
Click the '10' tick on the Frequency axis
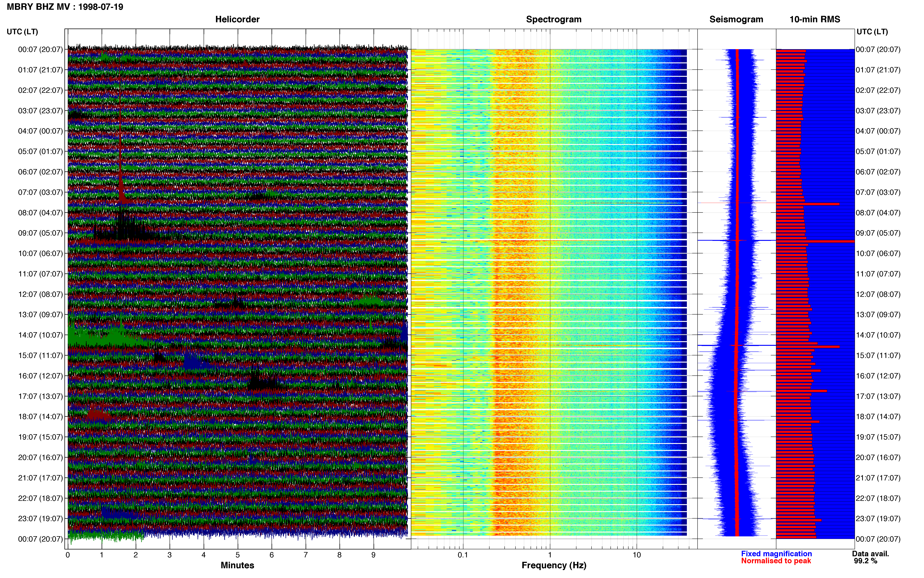pos(637,555)
